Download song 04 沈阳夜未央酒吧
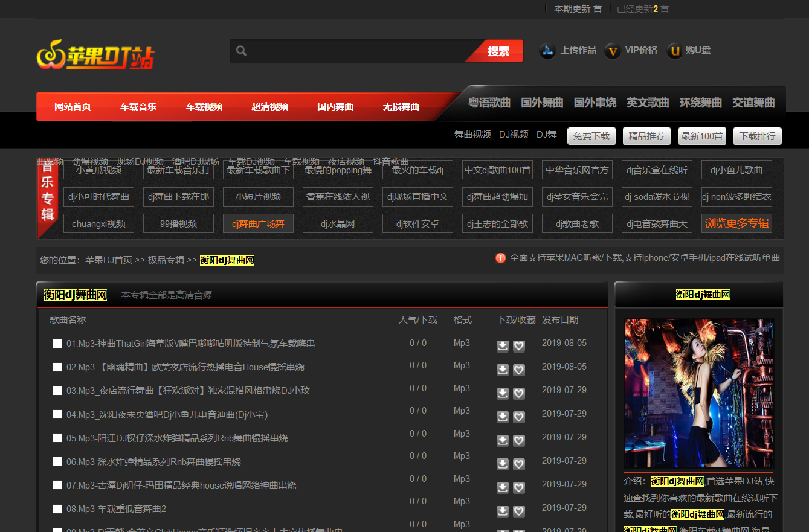This screenshot has width=809, height=532. (x=503, y=417)
